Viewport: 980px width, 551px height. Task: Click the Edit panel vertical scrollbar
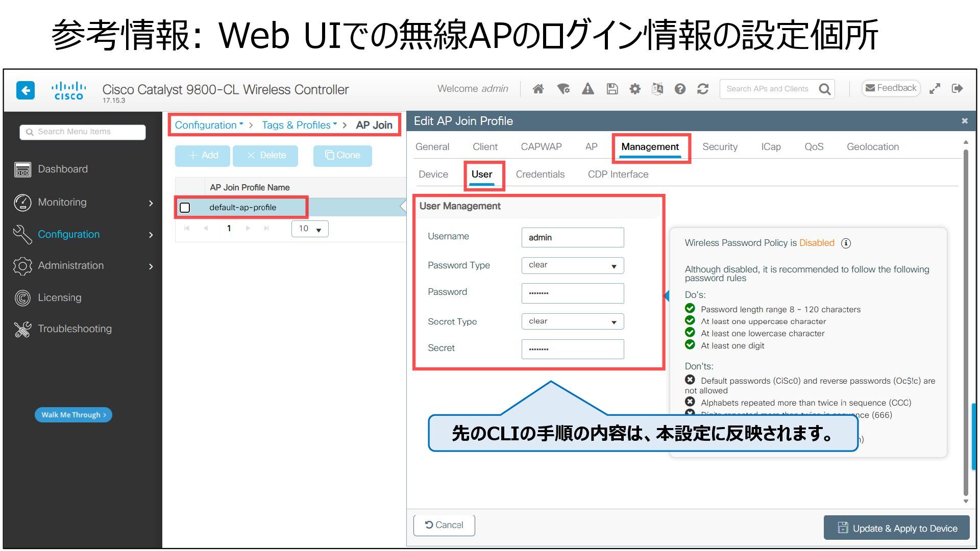click(965, 321)
